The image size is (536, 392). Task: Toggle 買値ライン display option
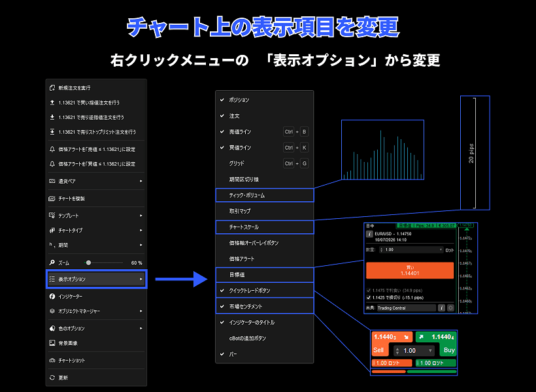point(265,148)
